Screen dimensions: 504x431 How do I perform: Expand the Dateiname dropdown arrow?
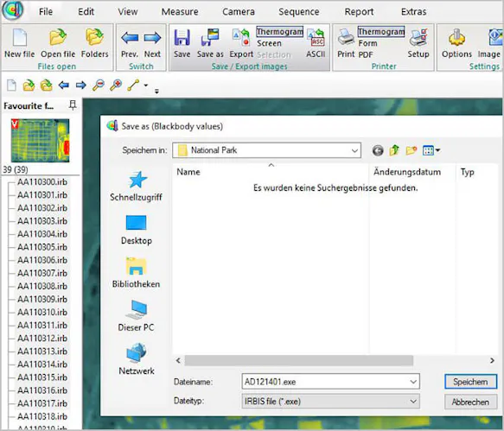[413, 382]
